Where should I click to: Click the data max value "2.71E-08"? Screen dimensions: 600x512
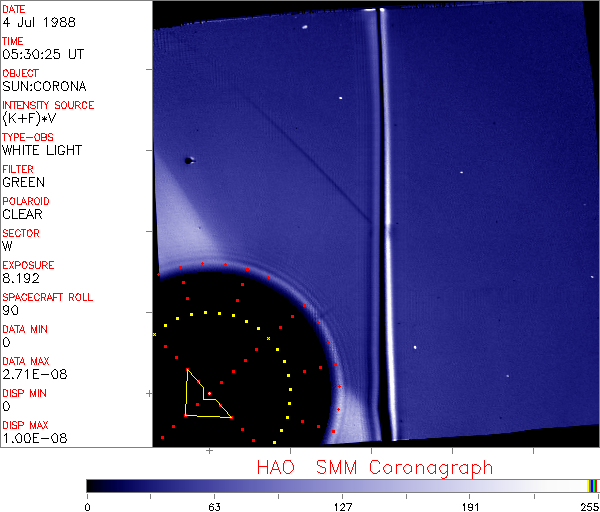tap(28, 374)
